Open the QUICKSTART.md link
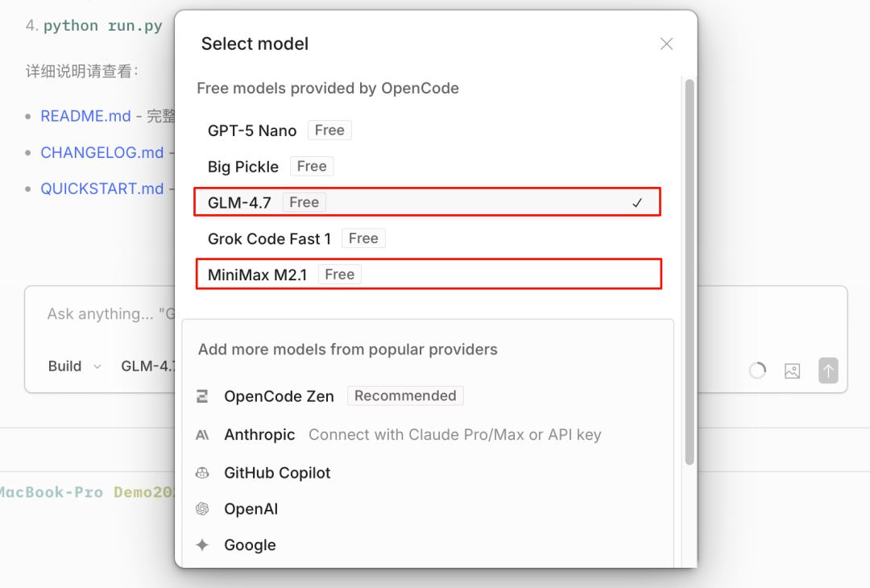 (101, 189)
